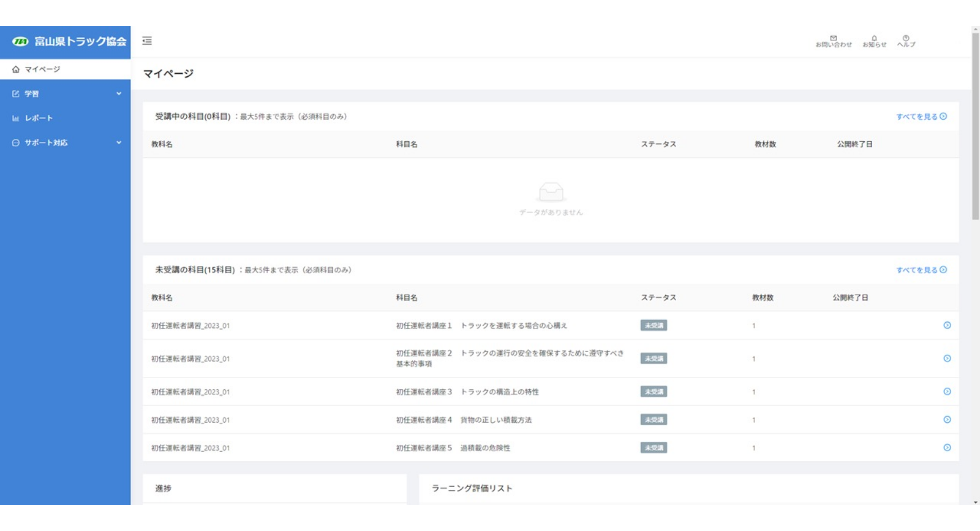This screenshot has height=531, width=980.
Task: Collapse the sidebar with the menu-fold icon
Action: click(x=147, y=41)
